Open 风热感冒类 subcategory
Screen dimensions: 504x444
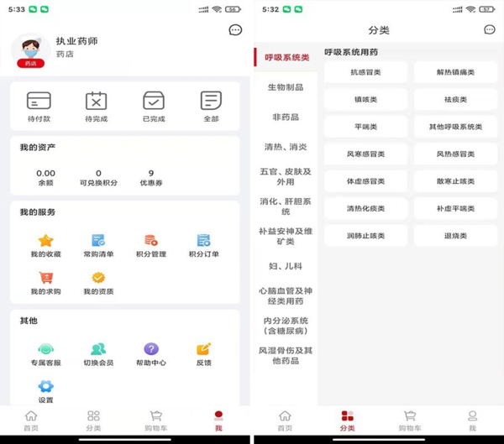click(455, 154)
